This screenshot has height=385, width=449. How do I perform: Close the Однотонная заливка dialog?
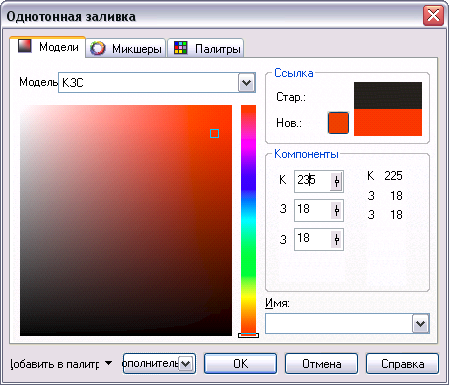[433, 16]
